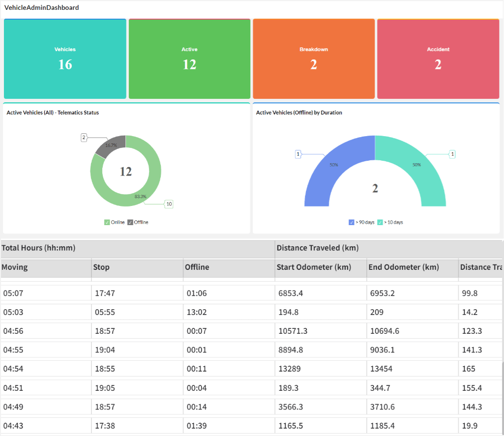This screenshot has height=436, width=504.
Task: Select distance cell 123.3
Action: tap(480, 331)
